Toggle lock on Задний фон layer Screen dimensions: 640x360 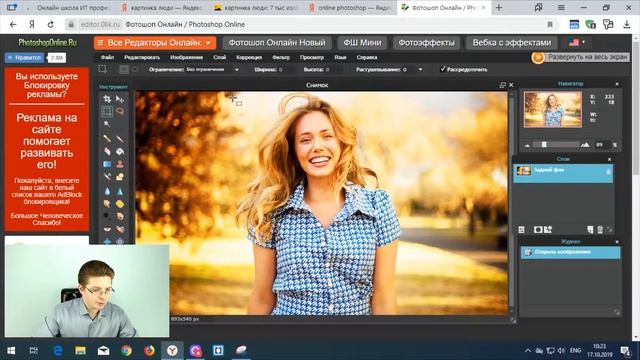(608, 172)
